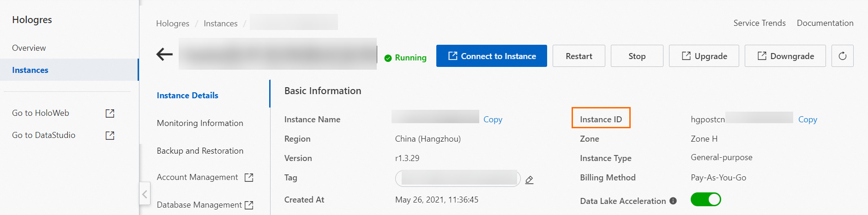868x215 pixels.
Task: Click the Data Lake Acceleration info icon
Action: 673,201
